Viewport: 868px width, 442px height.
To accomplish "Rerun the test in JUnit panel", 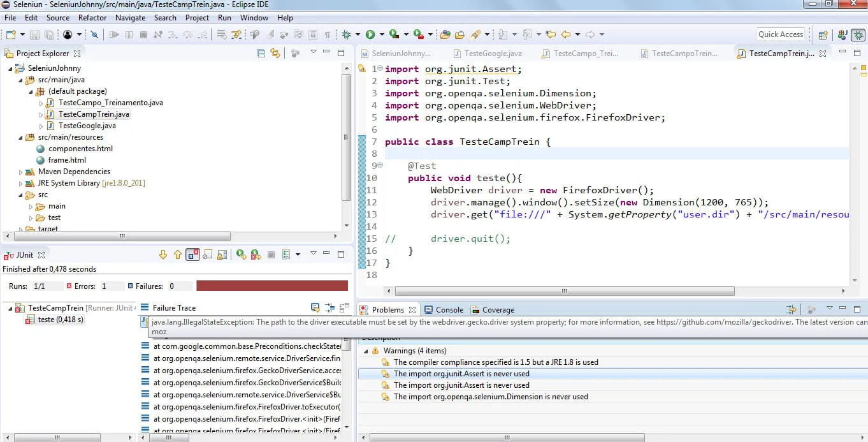I will tap(241, 255).
